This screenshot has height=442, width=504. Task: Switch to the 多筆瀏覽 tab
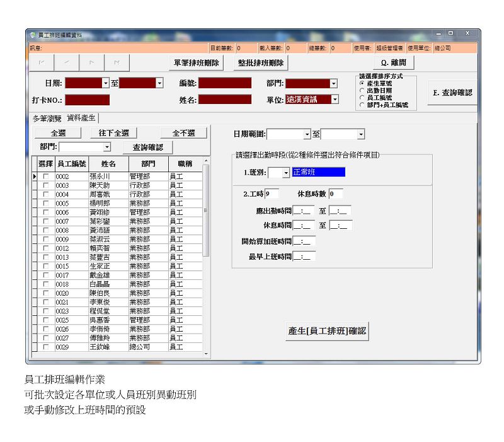tap(47, 118)
